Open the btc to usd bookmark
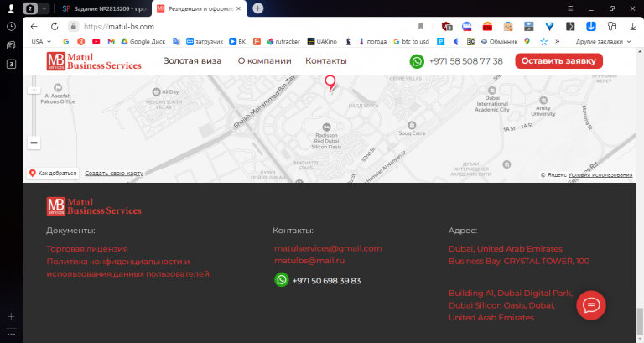 [x=411, y=41]
